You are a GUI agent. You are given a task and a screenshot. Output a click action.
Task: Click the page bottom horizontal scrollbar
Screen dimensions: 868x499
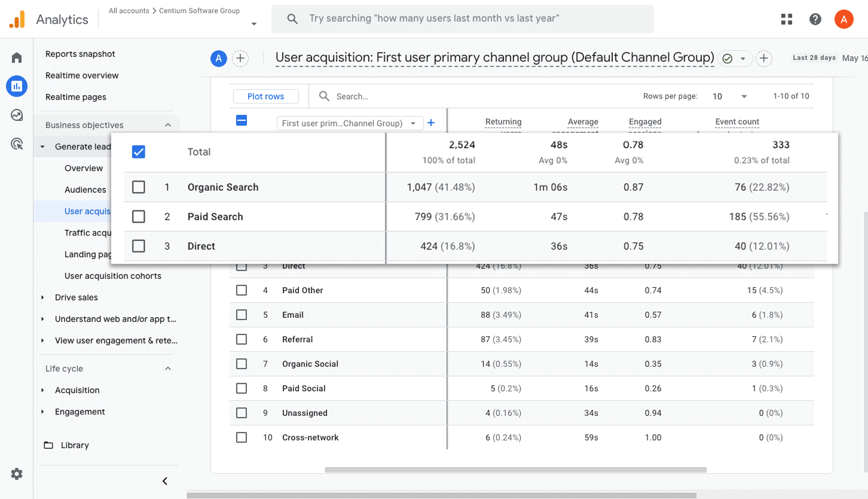tap(442, 495)
